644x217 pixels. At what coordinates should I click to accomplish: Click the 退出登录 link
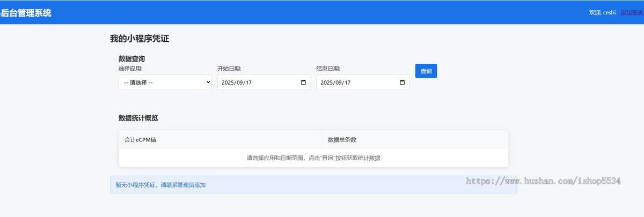632,12
